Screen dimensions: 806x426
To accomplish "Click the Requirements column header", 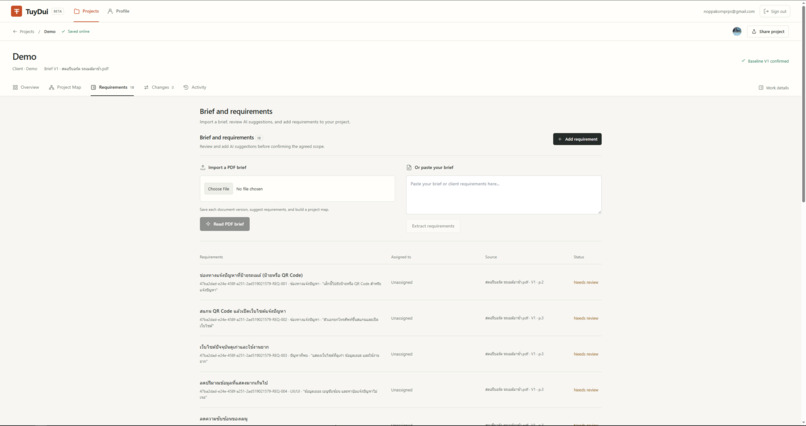I will coord(211,257).
